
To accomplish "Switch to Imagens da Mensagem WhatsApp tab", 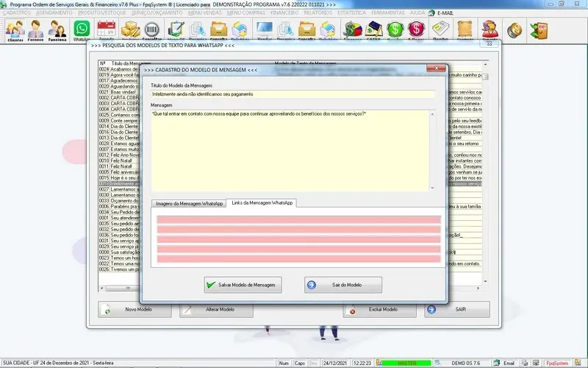I will (189, 202).
